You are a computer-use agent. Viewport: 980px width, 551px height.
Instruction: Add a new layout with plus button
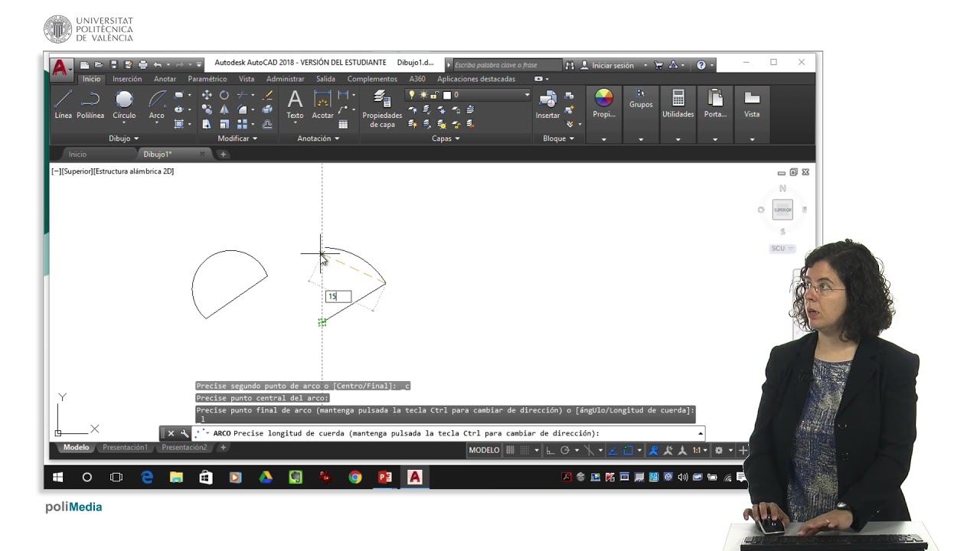click(223, 448)
